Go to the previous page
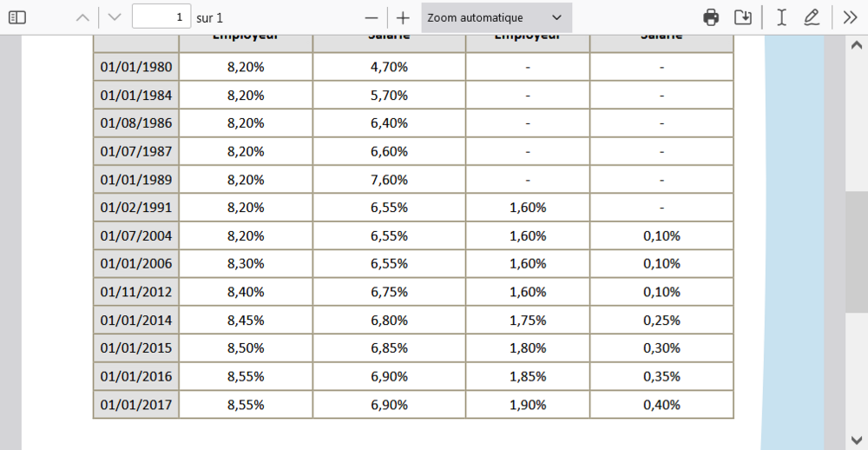The height and width of the screenshot is (450, 868). [x=83, y=17]
